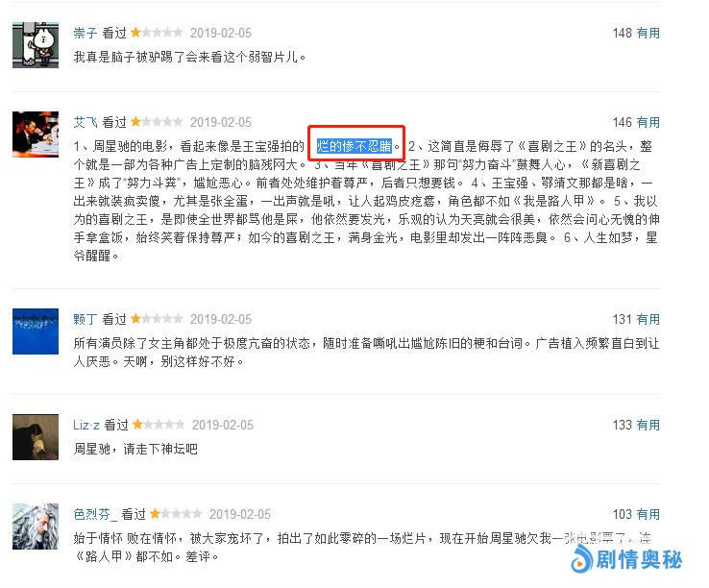This screenshot has width=709, height=588.
Task: Click the 剧情奥秘 watermark logo
Action: 626,559
